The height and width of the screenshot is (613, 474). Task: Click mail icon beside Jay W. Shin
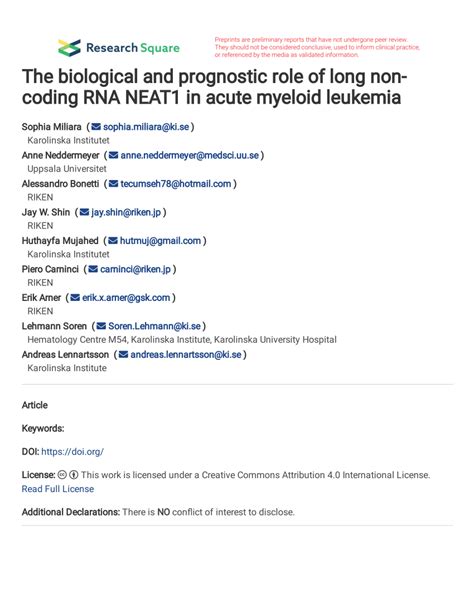pos(84,212)
